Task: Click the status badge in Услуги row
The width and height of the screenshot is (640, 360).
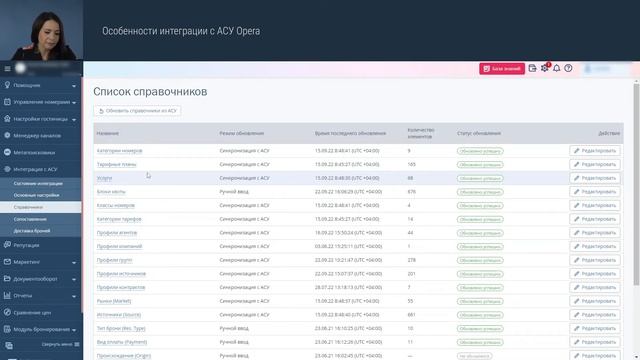Action: click(x=480, y=178)
